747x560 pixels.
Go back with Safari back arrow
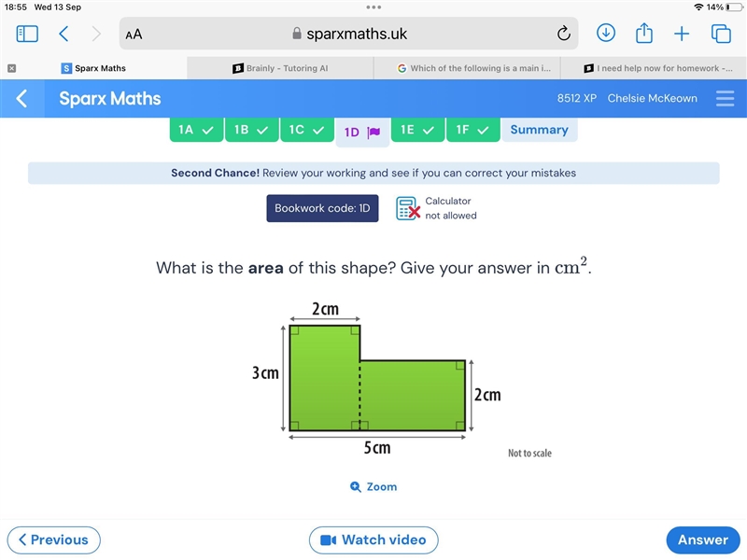pyautogui.click(x=63, y=34)
